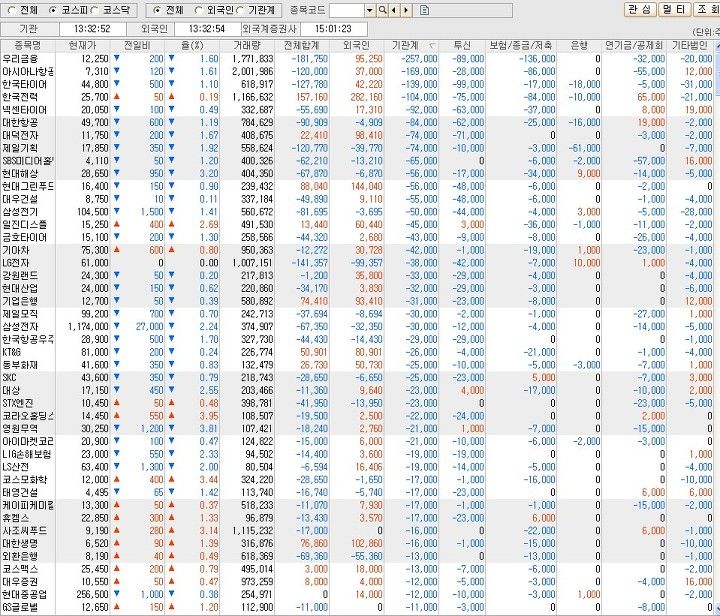
Task: Sort by the 율(%) column header
Action: (192, 45)
